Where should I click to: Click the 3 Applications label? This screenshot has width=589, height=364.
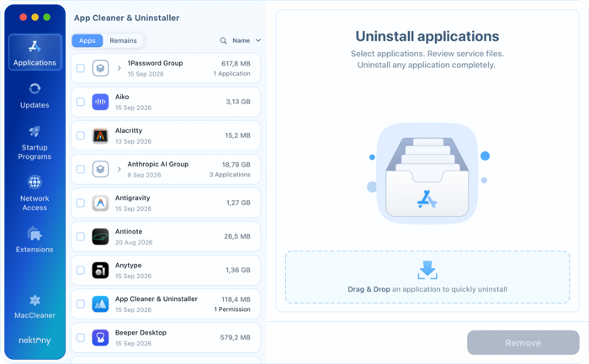(x=230, y=175)
